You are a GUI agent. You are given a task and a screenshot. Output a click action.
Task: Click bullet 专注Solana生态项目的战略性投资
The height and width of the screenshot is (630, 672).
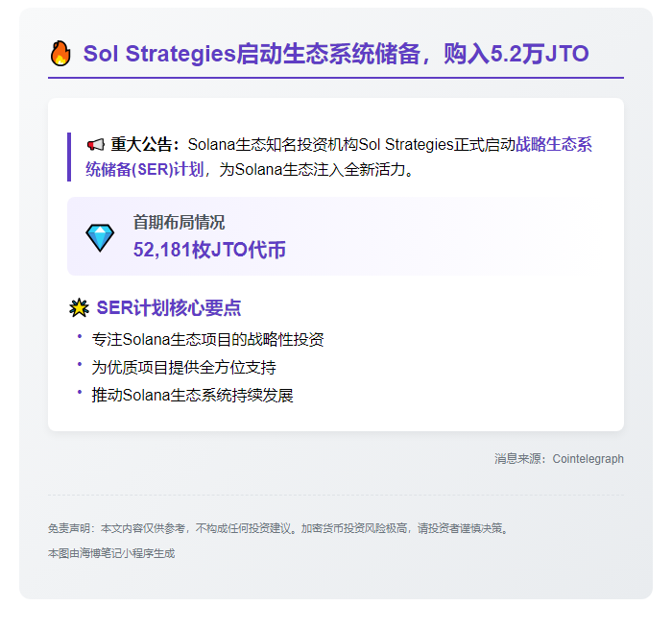pos(208,339)
